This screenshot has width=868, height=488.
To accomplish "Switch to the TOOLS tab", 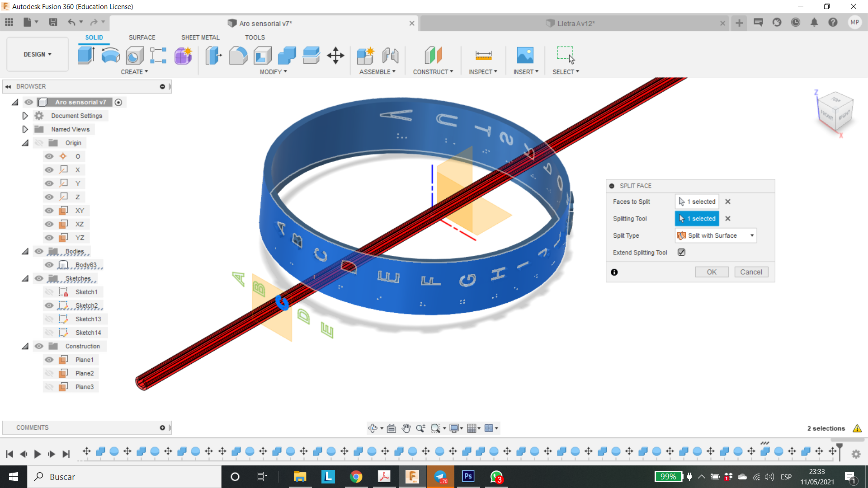I will [x=255, y=38].
